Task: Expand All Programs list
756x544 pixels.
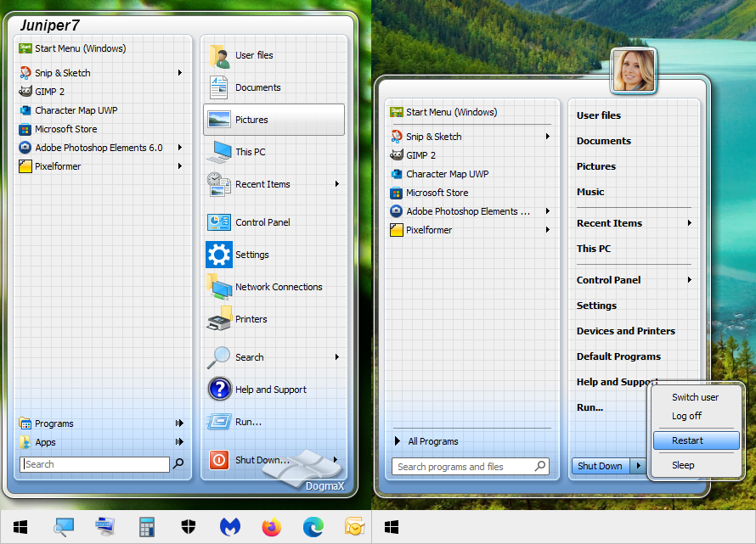Action: click(x=432, y=441)
